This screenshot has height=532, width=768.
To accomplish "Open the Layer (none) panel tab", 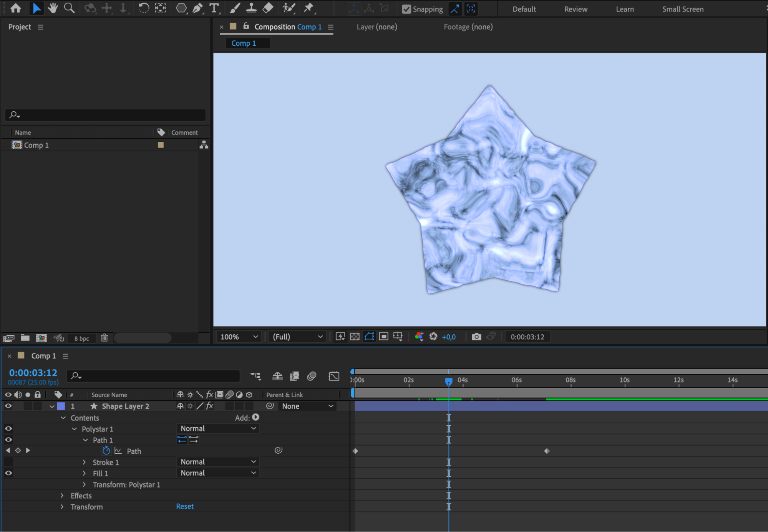I will click(x=377, y=27).
